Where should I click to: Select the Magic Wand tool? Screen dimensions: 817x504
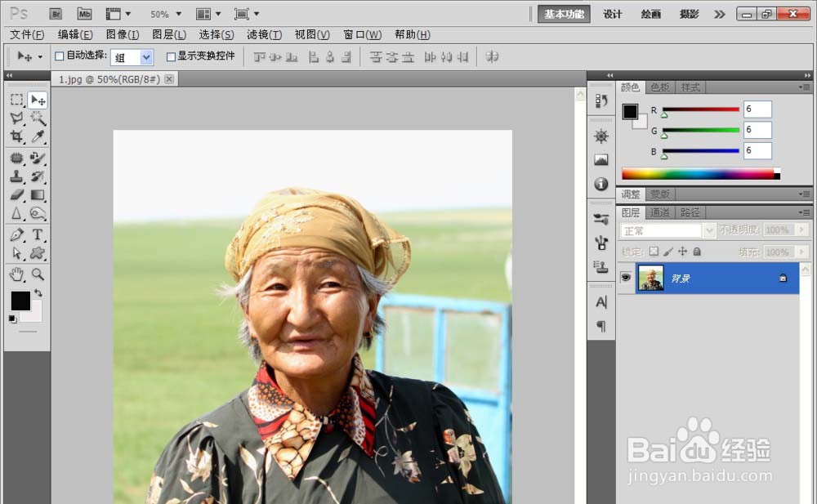38,118
